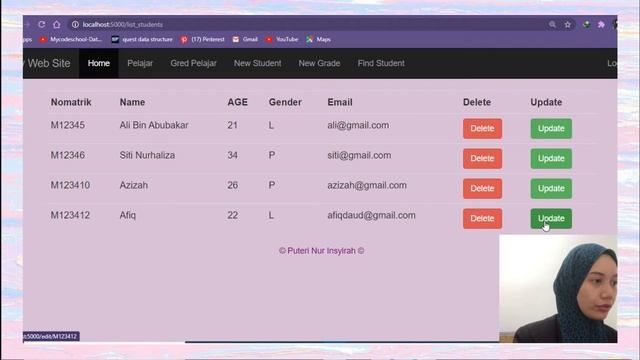Open the Gmail bookmark
Image resolution: width=640 pixels, height=360 pixels.
point(245,40)
